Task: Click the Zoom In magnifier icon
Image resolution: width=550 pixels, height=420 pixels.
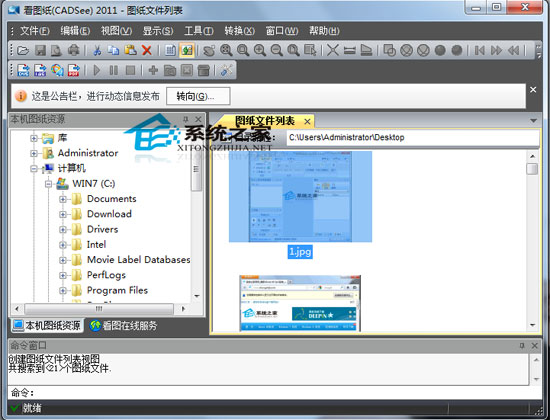Action: pyautogui.click(x=260, y=51)
